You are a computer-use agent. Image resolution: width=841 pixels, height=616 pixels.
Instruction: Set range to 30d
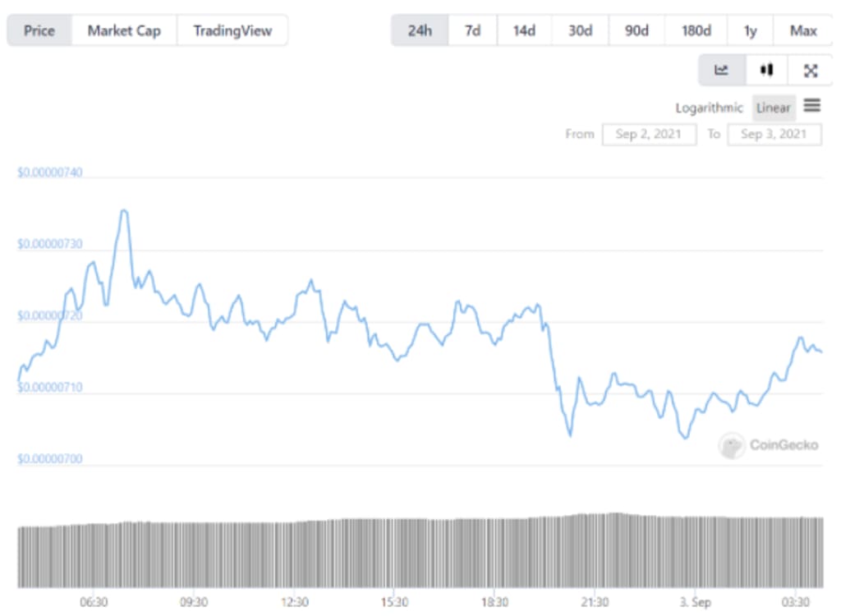pyautogui.click(x=581, y=30)
